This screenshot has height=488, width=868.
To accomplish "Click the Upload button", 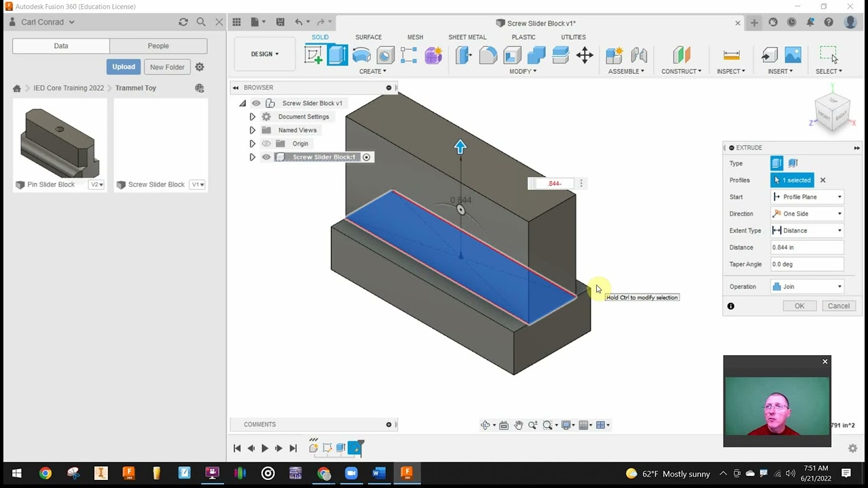I will click(123, 67).
